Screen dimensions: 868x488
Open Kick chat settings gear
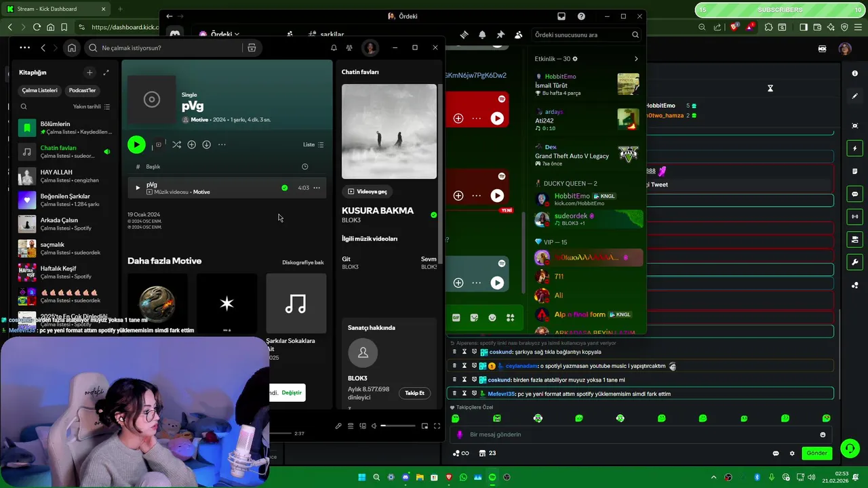point(791,453)
